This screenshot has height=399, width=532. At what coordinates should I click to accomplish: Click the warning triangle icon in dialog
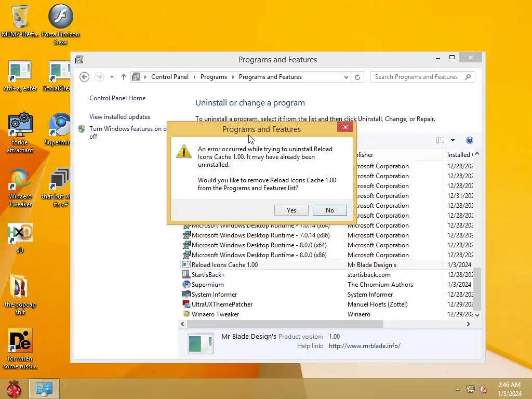(184, 151)
